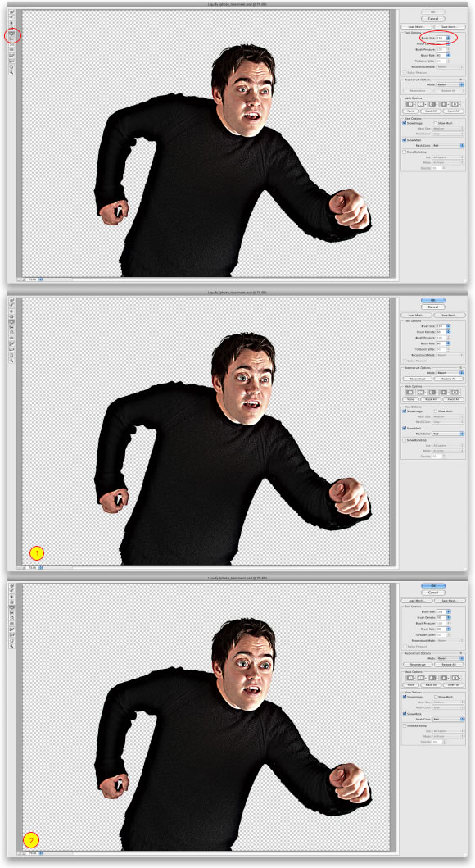Select Zoom tool in top Liquify window
The image size is (475, 868).
click(11, 72)
